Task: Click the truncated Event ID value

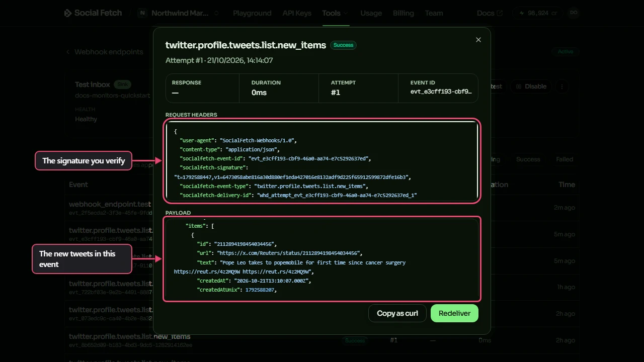Action: 441,92
